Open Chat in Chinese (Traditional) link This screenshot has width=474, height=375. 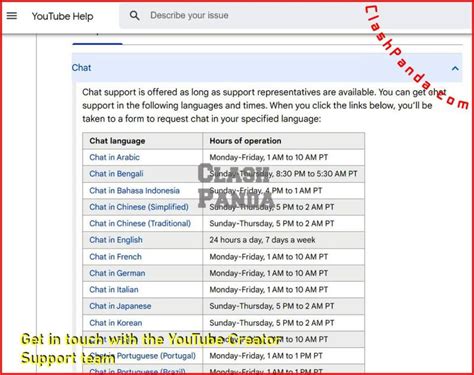point(140,223)
